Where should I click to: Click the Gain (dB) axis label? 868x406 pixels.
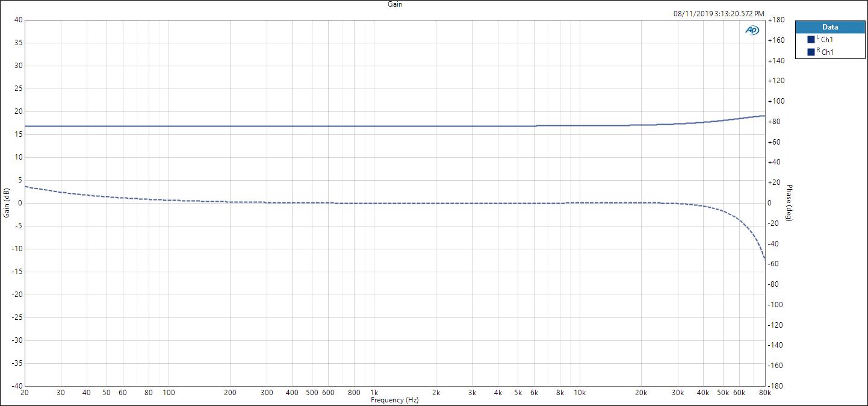coord(7,203)
